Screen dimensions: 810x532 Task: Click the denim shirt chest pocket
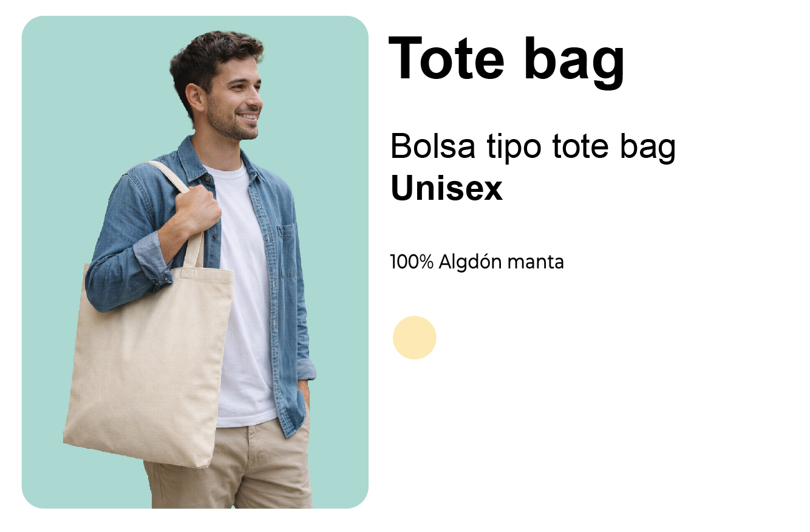(287, 251)
